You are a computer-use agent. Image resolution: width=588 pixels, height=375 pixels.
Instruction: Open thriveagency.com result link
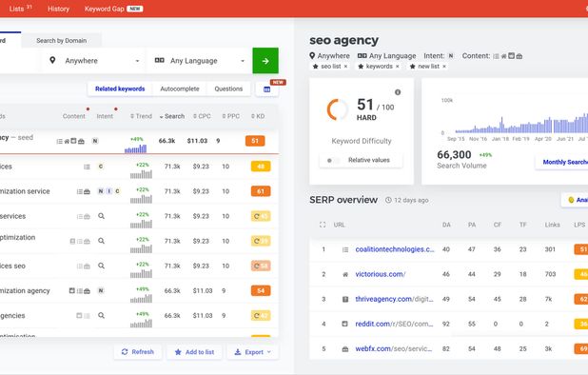pyautogui.click(x=394, y=299)
